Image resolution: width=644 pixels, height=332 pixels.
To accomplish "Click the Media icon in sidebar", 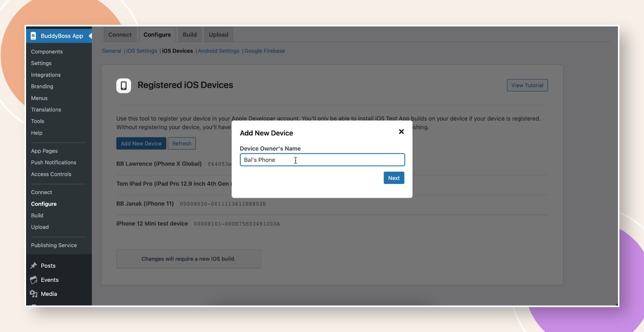I will 34,294.
